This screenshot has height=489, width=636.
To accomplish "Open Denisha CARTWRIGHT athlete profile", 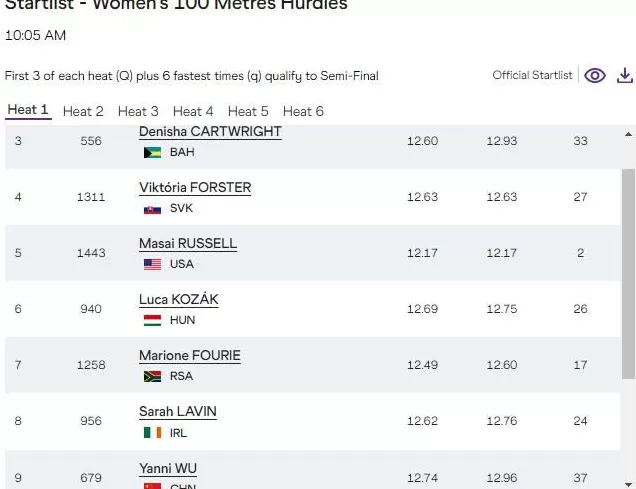I will click(210, 132).
